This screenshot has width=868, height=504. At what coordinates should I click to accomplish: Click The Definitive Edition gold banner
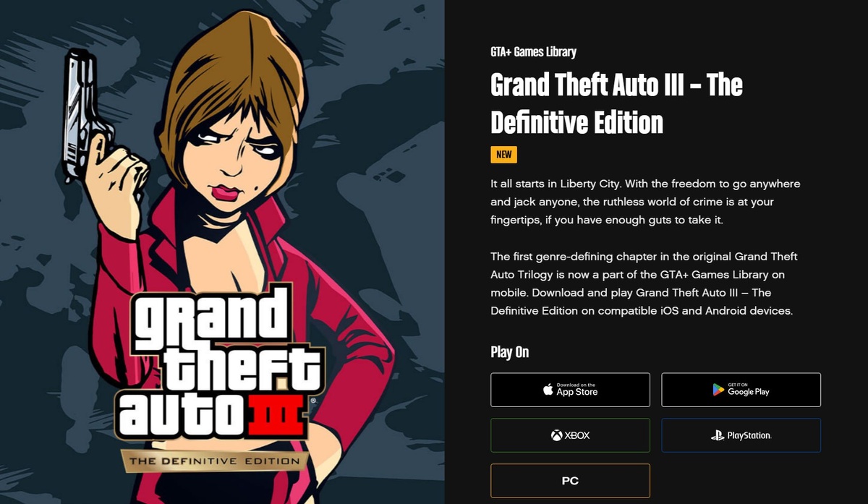tap(214, 461)
